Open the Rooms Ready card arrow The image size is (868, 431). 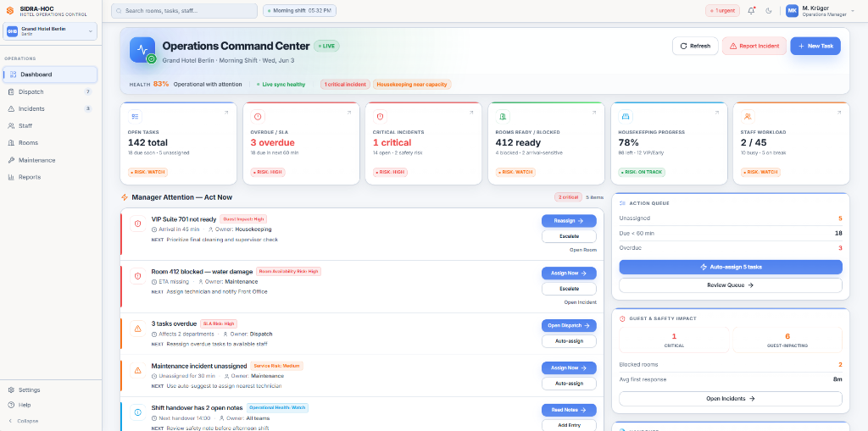(x=594, y=113)
